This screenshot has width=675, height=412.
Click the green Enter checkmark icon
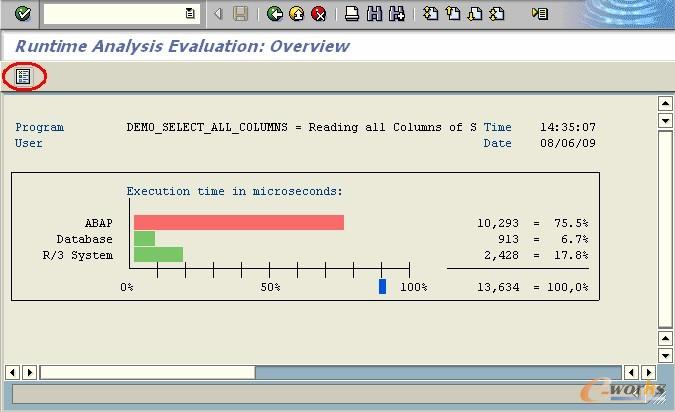(22, 14)
